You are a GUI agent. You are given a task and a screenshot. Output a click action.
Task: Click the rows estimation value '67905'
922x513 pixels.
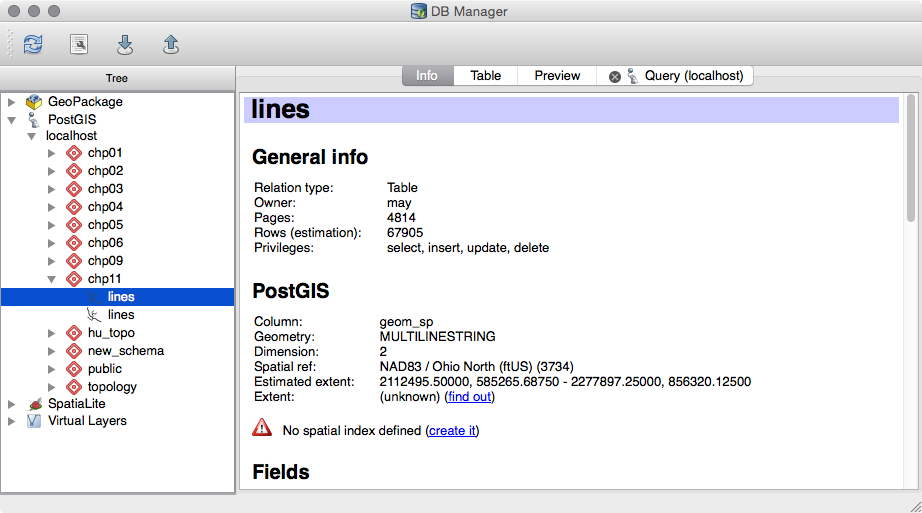[x=405, y=233]
